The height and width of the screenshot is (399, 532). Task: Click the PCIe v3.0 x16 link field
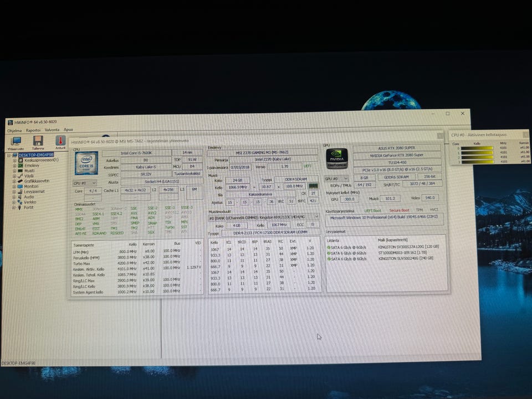click(397, 170)
